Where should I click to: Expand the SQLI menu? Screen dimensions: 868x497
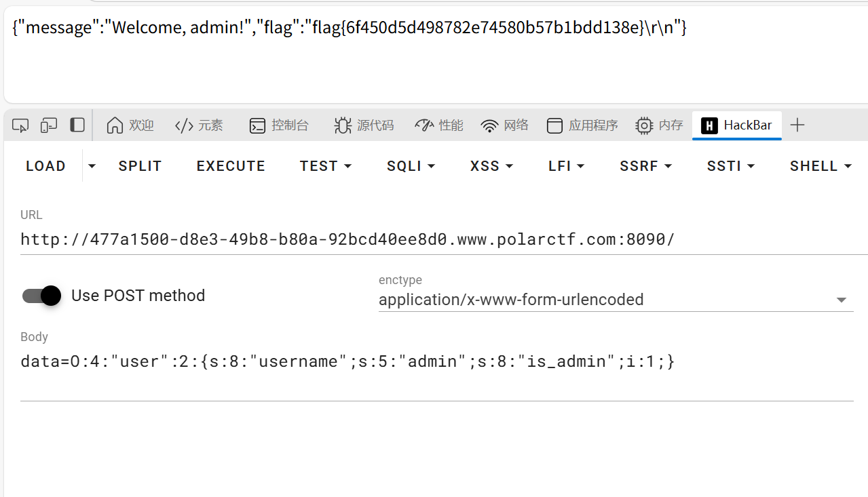[x=411, y=166]
